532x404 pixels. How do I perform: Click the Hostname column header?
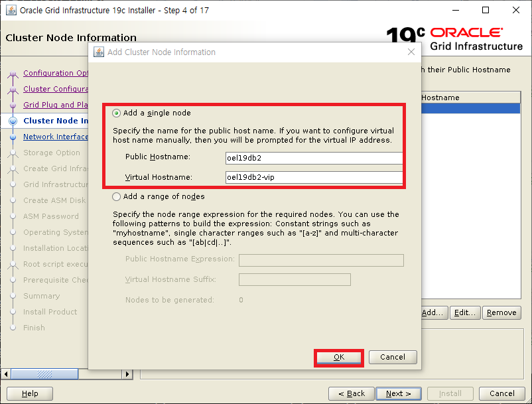click(x=470, y=98)
